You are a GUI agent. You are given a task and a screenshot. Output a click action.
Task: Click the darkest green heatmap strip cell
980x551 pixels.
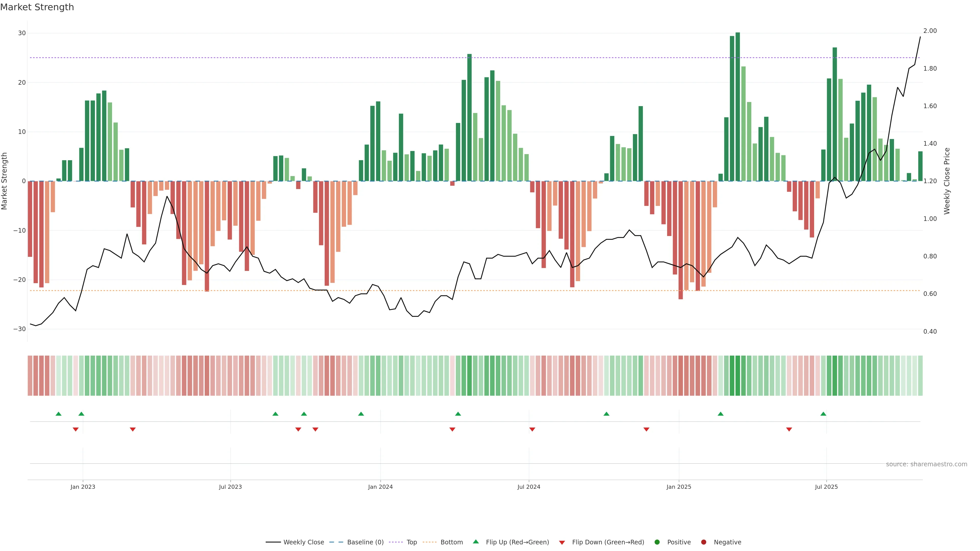738,375
